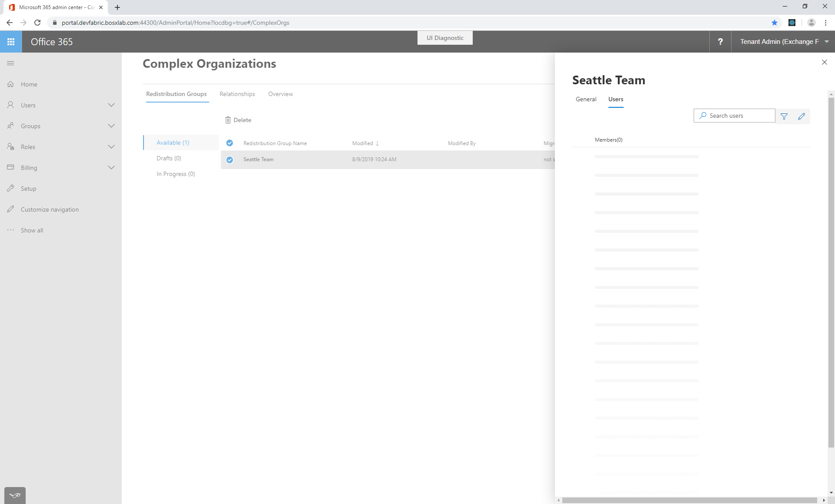Image resolution: width=835 pixels, height=504 pixels.
Task: Click the trash icon next to Delete
Action: pos(228,120)
